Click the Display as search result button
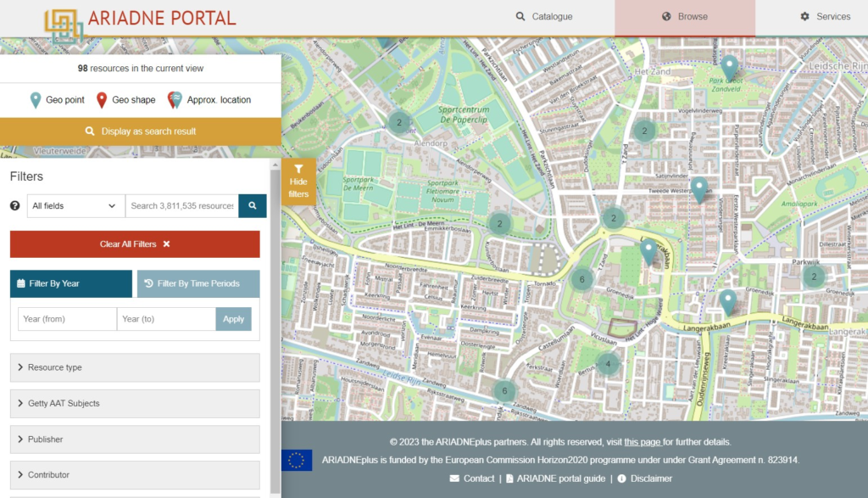 tap(141, 131)
